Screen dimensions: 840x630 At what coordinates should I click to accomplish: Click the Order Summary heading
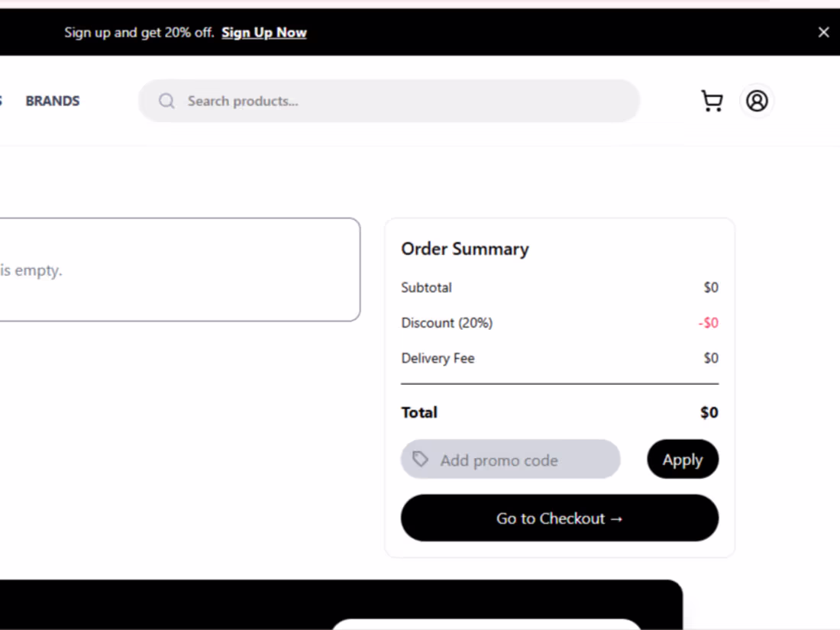(465, 249)
